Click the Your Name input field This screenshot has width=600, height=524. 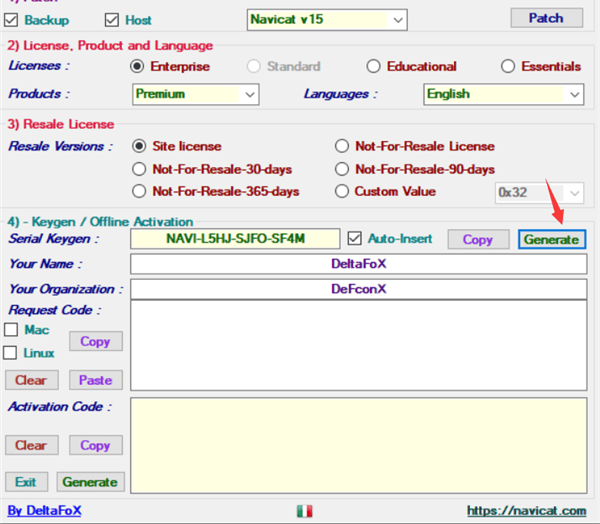(x=359, y=264)
